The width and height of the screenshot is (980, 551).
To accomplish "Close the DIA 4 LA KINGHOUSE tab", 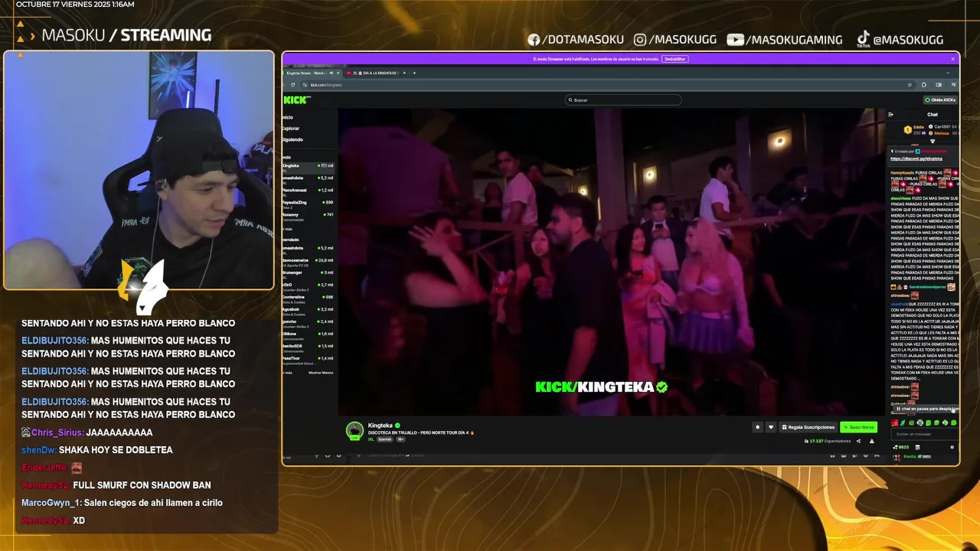I will tap(404, 73).
